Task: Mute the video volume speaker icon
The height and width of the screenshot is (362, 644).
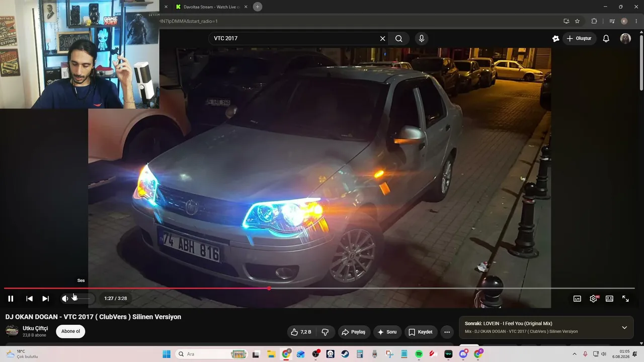Action: [x=65, y=299]
